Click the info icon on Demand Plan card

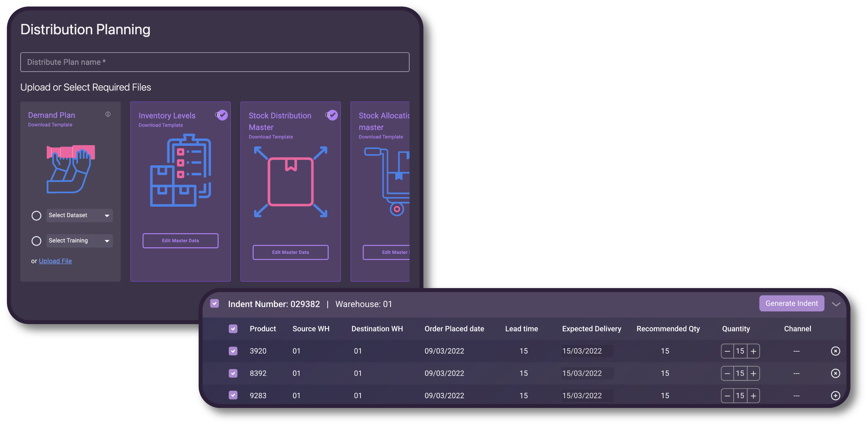click(108, 114)
